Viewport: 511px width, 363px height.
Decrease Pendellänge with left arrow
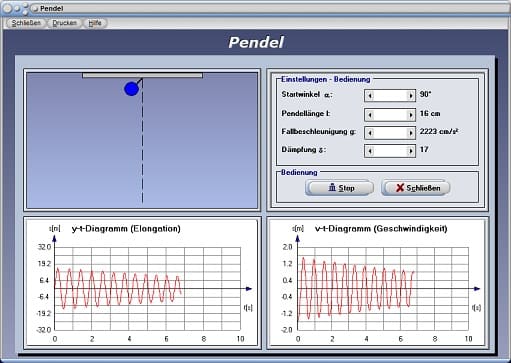[x=369, y=115]
